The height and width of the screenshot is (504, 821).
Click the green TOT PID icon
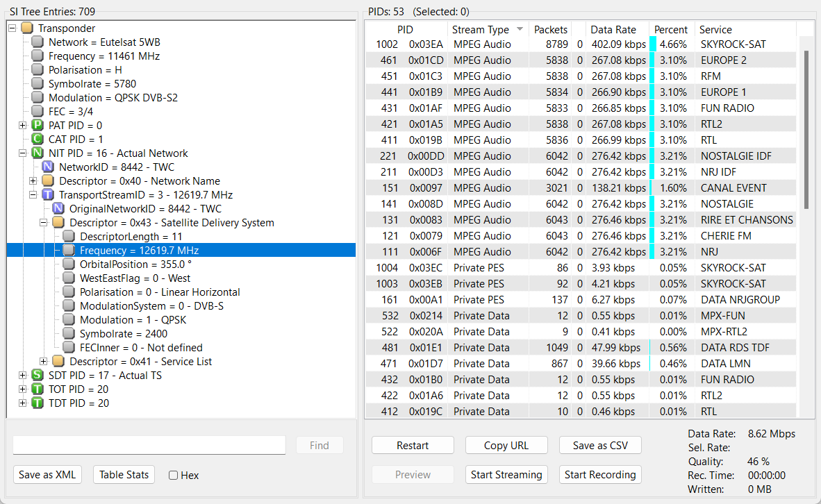coord(38,389)
